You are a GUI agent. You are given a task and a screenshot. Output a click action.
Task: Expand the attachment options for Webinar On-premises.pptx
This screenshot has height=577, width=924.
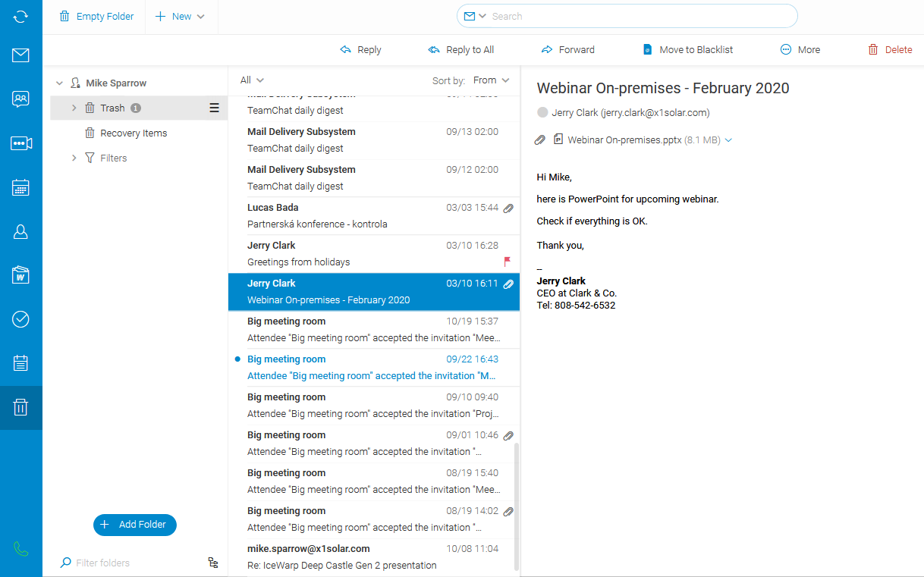(728, 140)
